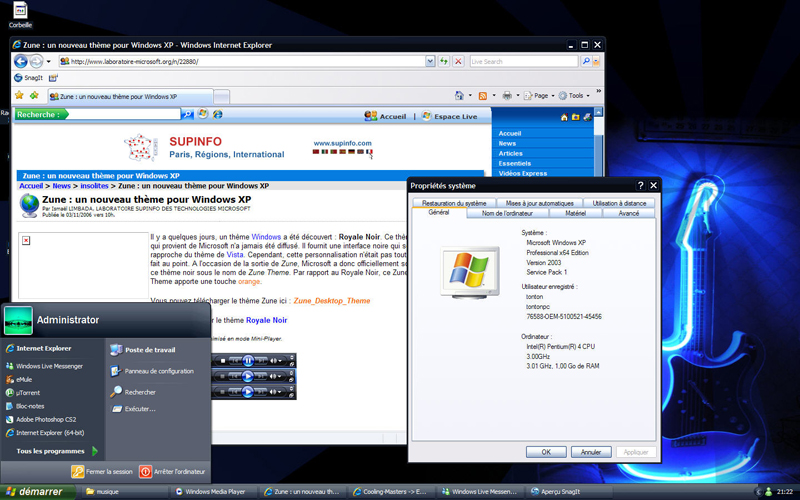Open the Favorites star icon in IE

click(19, 96)
